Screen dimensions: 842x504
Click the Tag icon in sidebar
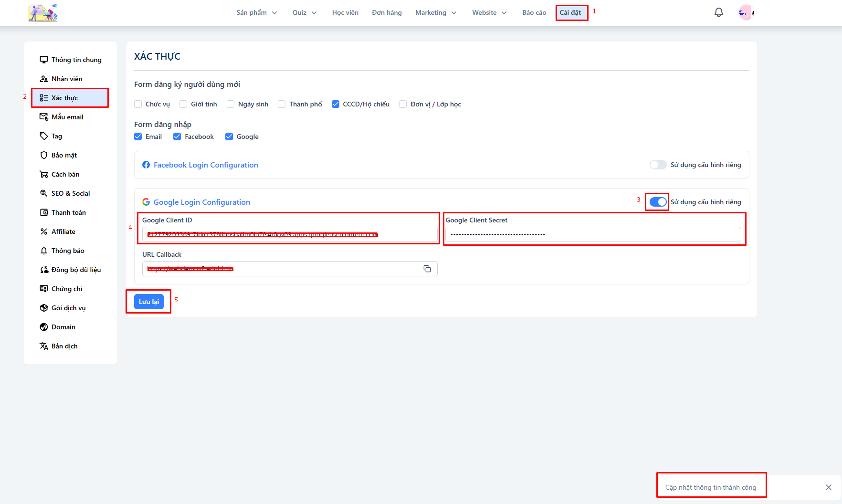tap(44, 136)
